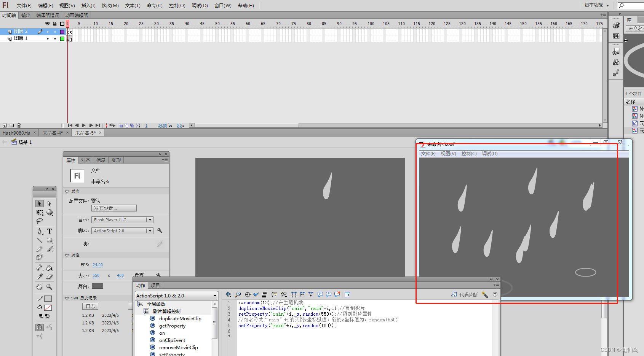This screenshot has width=644, height=356.
Task: Select the Selection arrow tool
Action: click(x=40, y=203)
